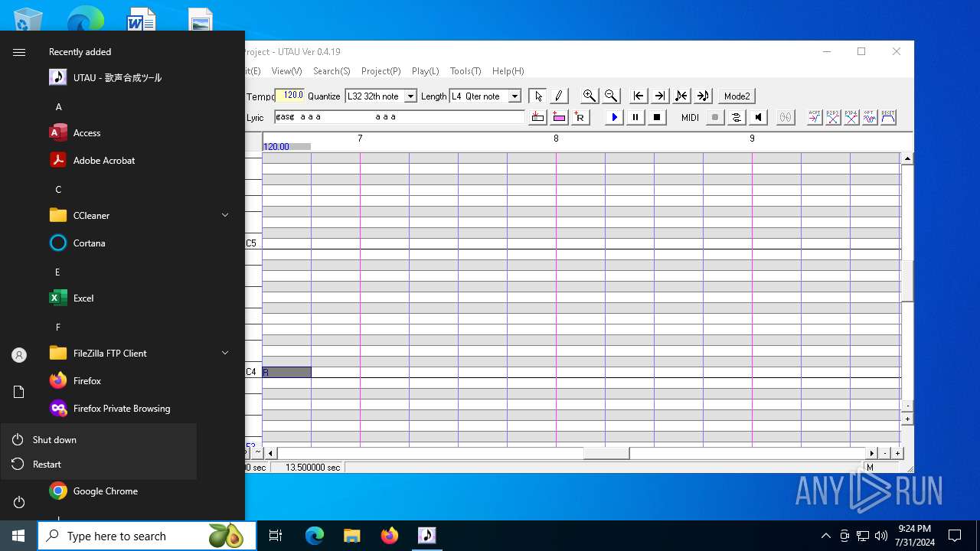The width and height of the screenshot is (980, 551).
Task: Click the MIDI routing icon
Action: [737, 117]
